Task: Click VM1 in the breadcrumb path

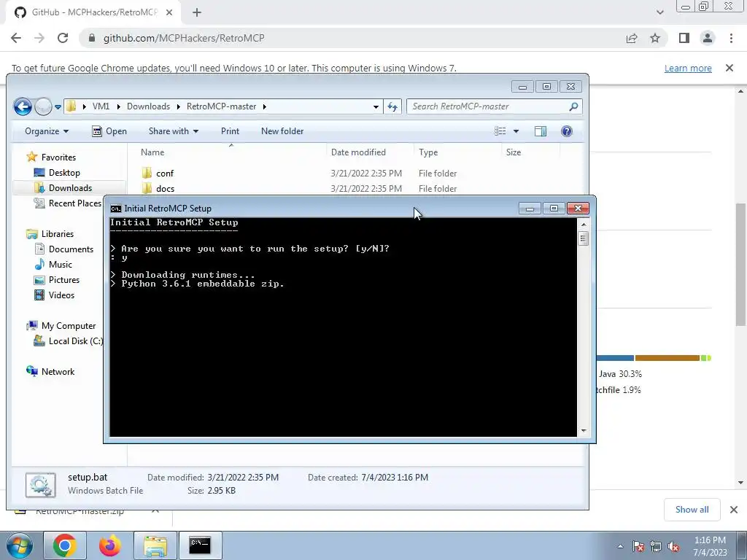Action: 101,106
